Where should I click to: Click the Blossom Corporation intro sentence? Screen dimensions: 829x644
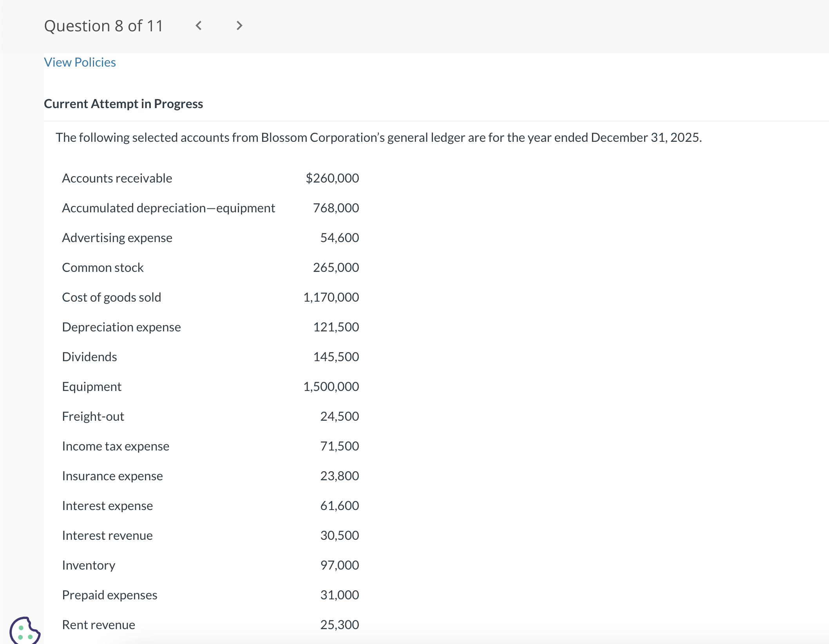[378, 137]
